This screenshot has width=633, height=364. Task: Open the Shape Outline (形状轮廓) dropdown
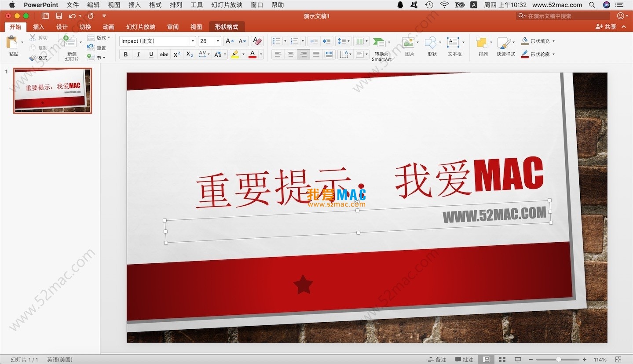[x=553, y=55]
